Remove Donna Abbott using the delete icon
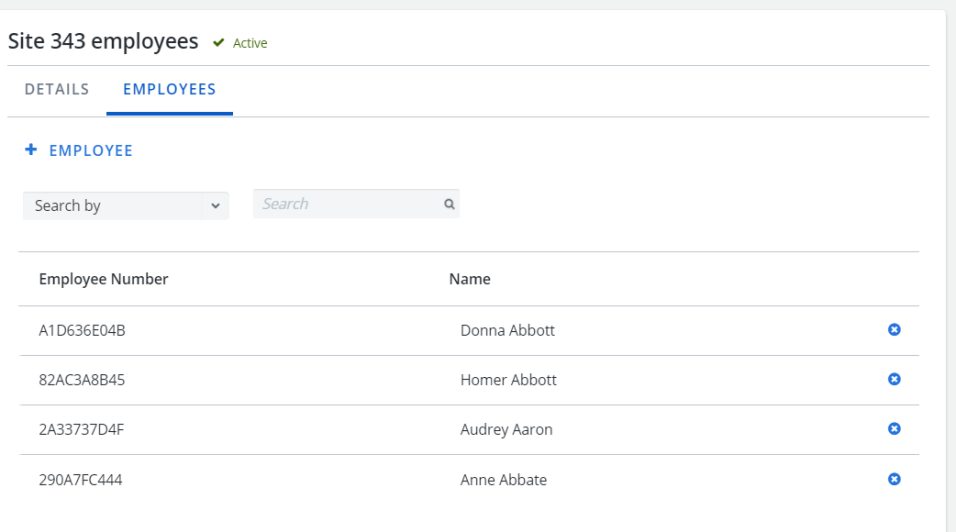Image resolution: width=956 pixels, height=532 pixels. 894,330
